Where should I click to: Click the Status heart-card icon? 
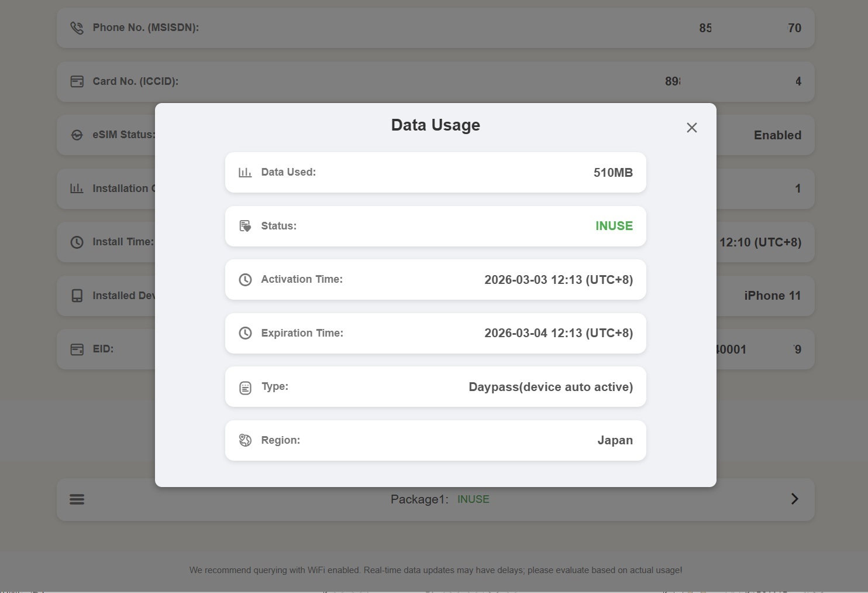point(245,226)
